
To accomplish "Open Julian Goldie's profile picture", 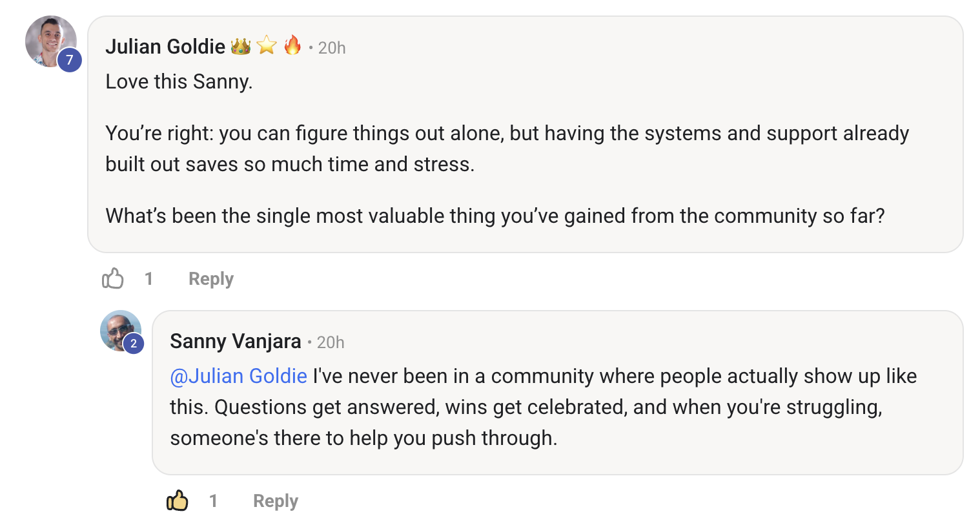I will [x=50, y=41].
